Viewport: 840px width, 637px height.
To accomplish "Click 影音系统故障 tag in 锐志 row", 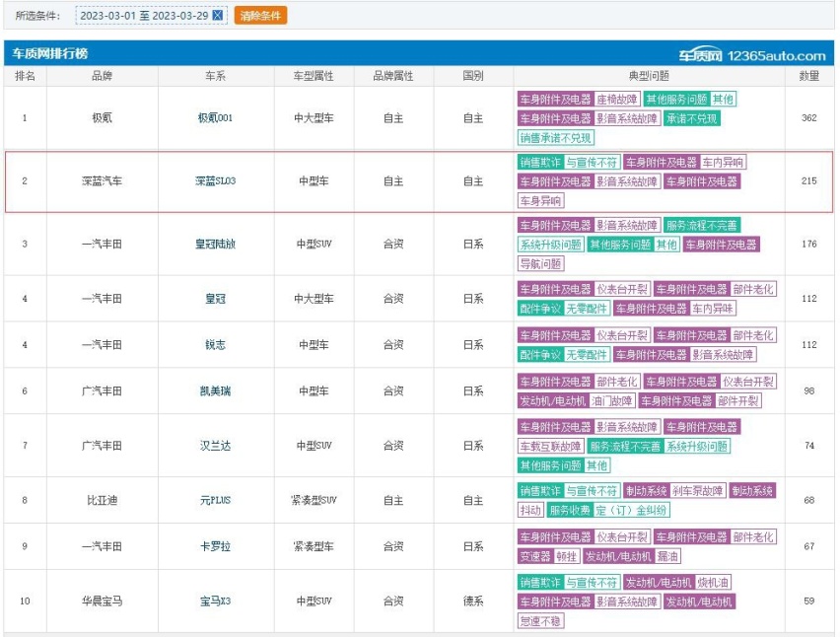I will (722, 355).
